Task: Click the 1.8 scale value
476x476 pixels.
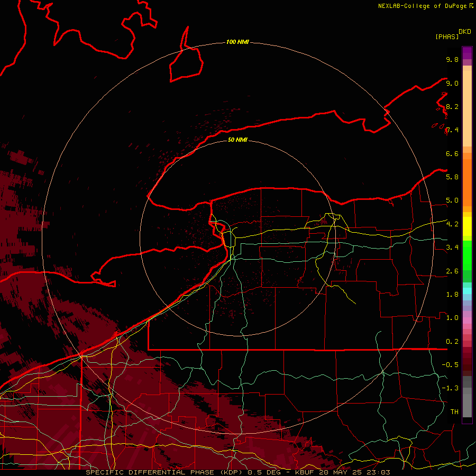Action: tap(452, 295)
